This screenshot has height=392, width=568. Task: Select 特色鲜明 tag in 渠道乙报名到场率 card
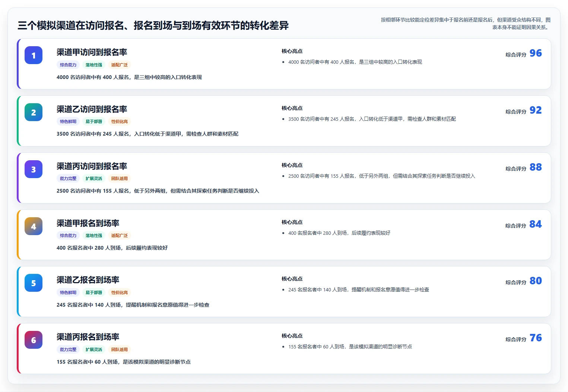pos(68,293)
